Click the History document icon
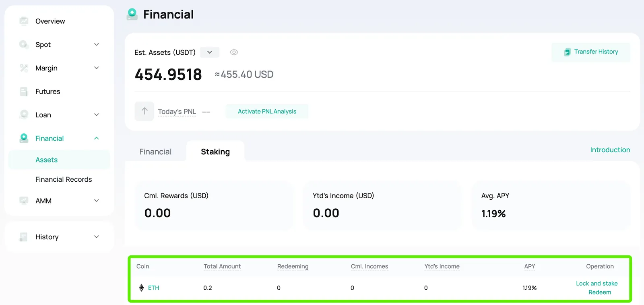This screenshot has width=644, height=305. [24, 237]
